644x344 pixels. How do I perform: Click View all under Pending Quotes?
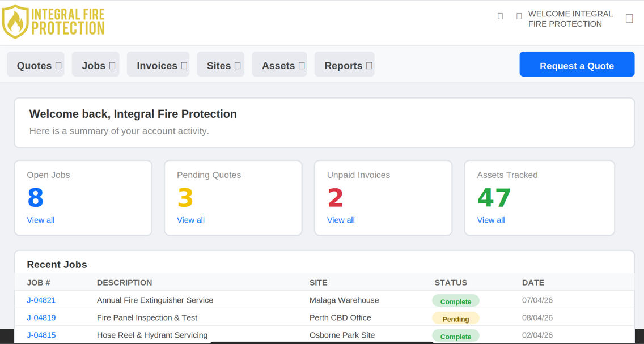pos(190,220)
